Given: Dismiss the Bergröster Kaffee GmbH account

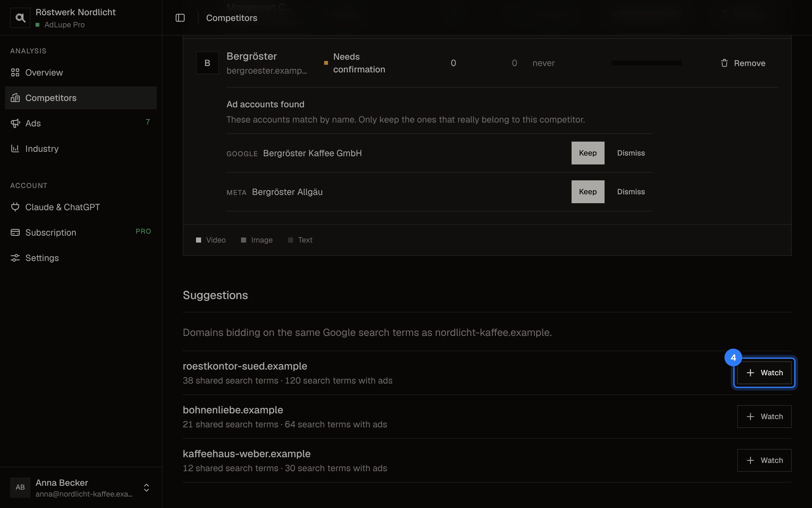Looking at the screenshot, I should click(631, 153).
